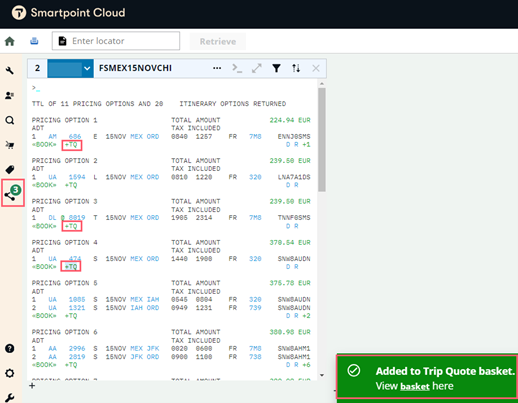518x403 pixels.
Task: Click the +1 link under option 1
Action: click(306, 145)
